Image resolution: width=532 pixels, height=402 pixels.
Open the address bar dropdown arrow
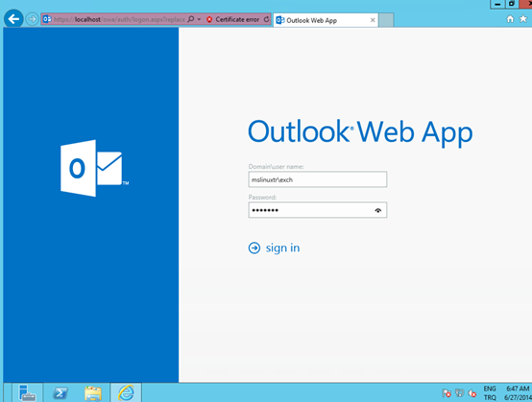[x=199, y=19]
